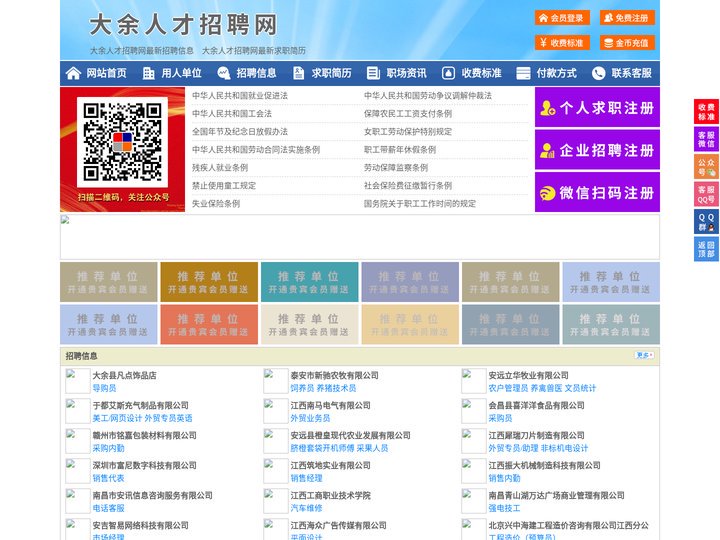Click the building icon beside 用人单位
This screenshot has width=720, height=540.
point(149,73)
